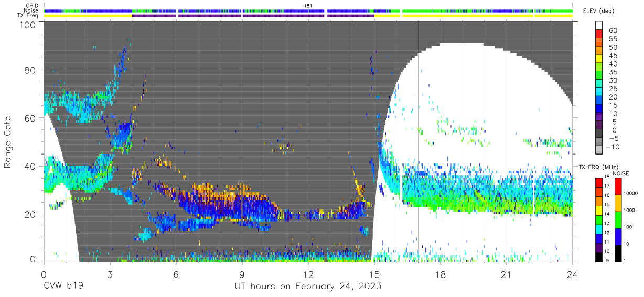This screenshot has height=297, width=644.
Task: Click the white top elevation swatch above 60
Action: pos(599,24)
